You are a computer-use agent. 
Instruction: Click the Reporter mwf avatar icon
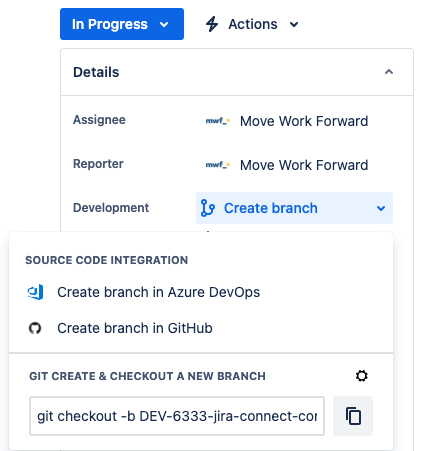[x=218, y=165]
